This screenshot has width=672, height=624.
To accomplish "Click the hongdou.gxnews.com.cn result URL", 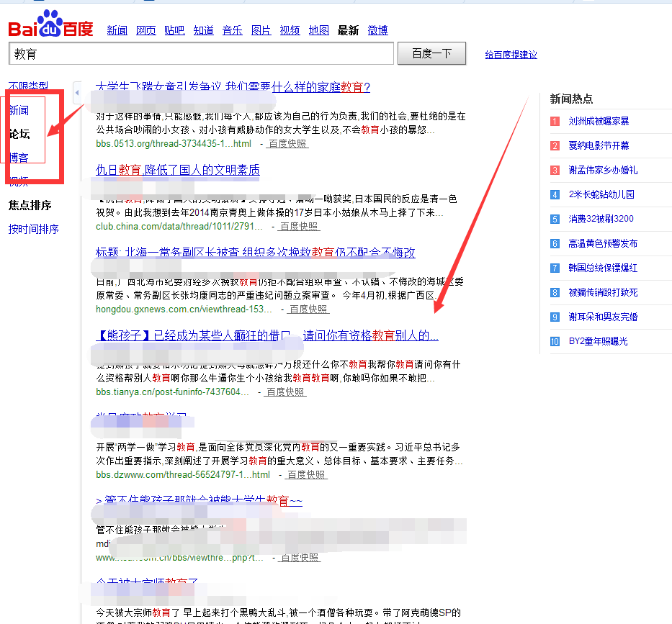I will tap(184, 309).
